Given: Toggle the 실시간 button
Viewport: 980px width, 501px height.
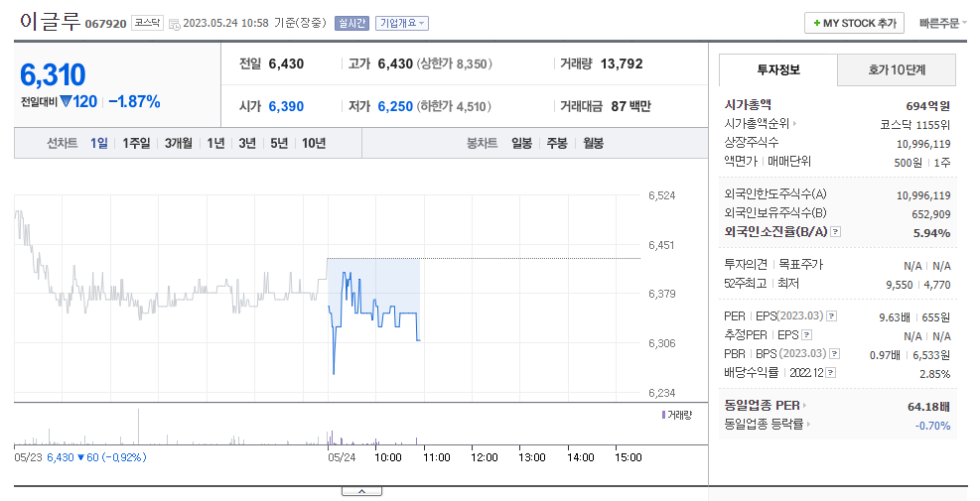Looking at the screenshot, I should point(351,23).
